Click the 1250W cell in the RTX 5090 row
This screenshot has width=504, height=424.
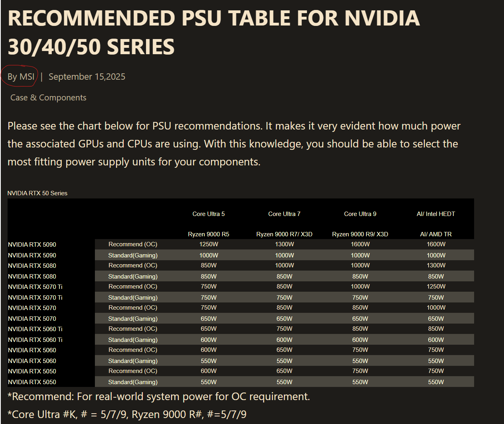[209, 244]
